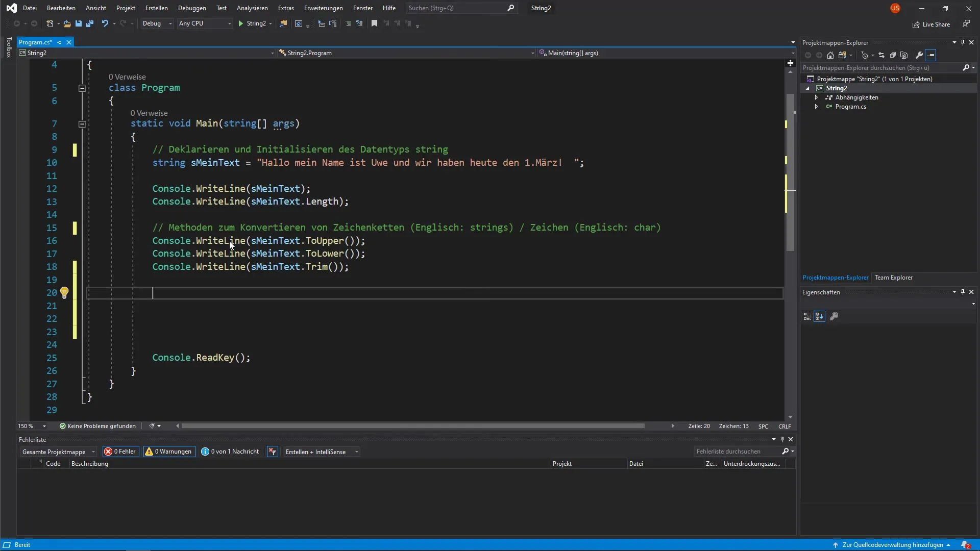Open the Erweiterungen menu

(x=323, y=8)
